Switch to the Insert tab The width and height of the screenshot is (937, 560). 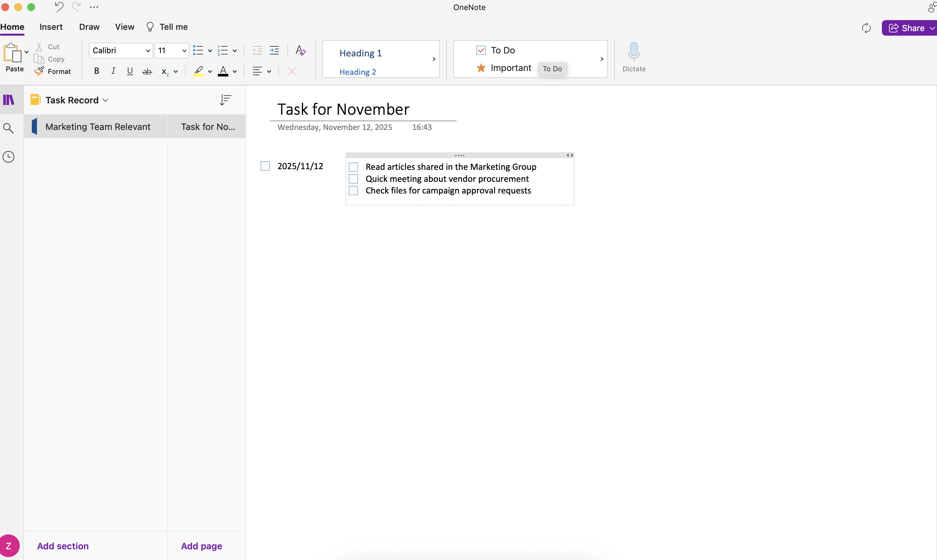[51, 27]
